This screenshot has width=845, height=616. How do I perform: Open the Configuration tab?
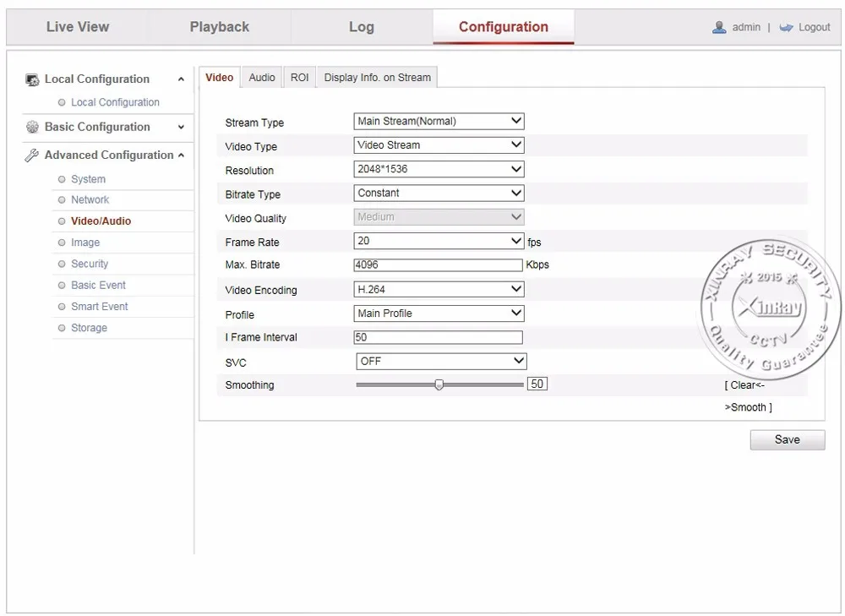(x=504, y=27)
